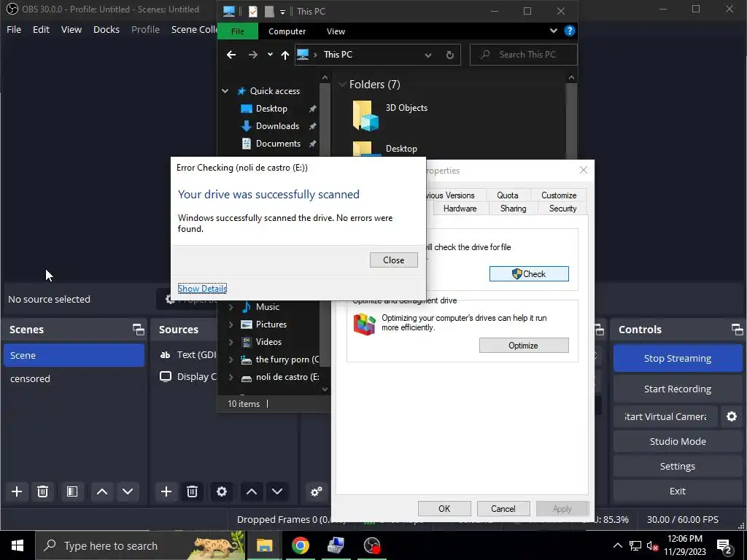The width and height of the screenshot is (747, 560).
Task: Remove selected scene with trash icon
Action: (x=42, y=491)
